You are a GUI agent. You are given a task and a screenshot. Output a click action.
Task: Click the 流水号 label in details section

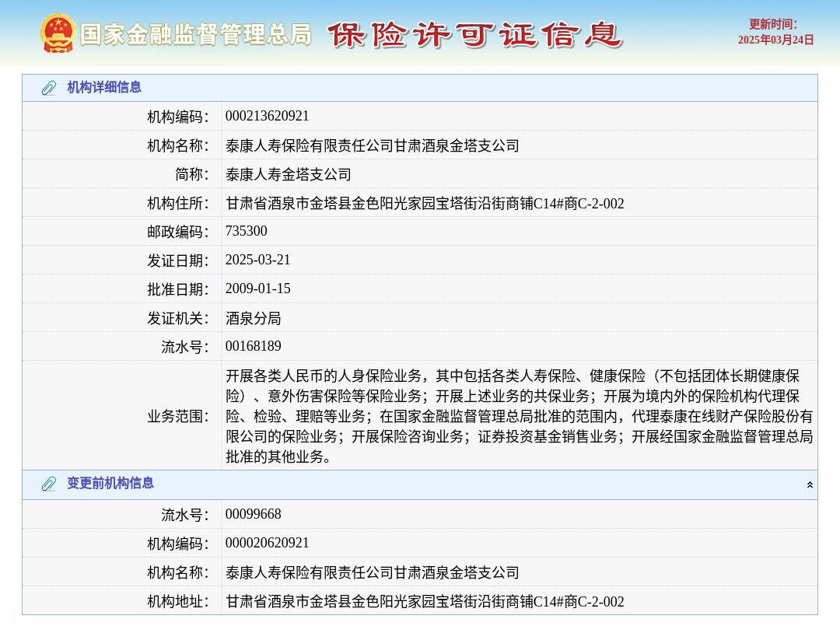pyautogui.click(x=185, y=347)
